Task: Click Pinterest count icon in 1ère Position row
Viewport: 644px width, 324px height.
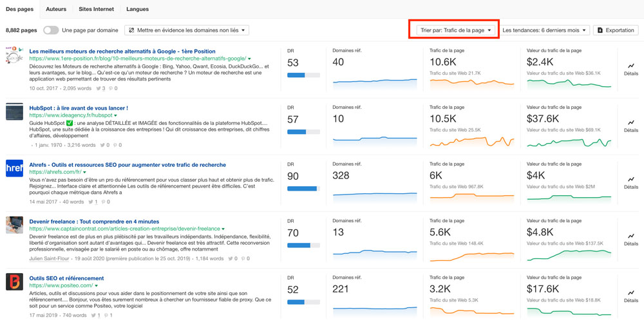Action: [111, 88]
